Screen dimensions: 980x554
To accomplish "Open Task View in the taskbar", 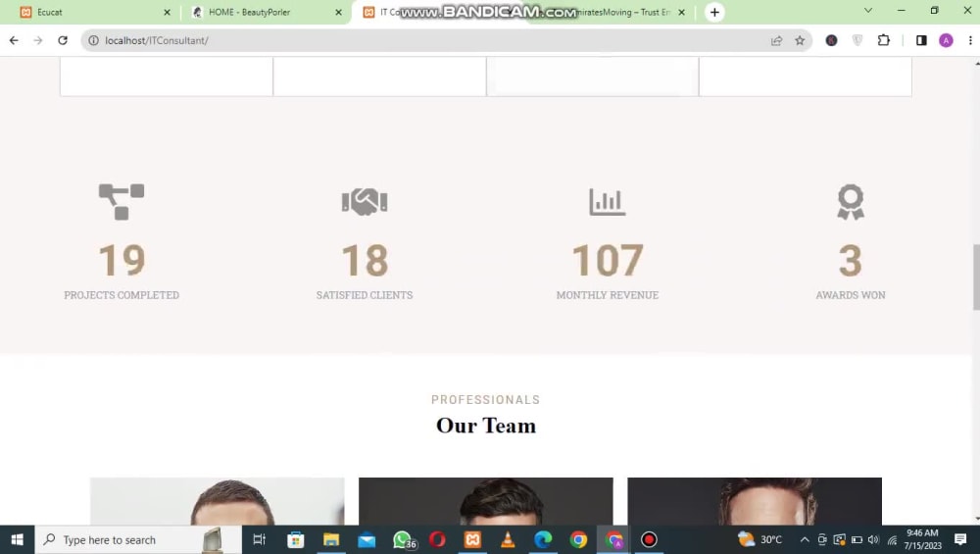I will click(259, 539).
